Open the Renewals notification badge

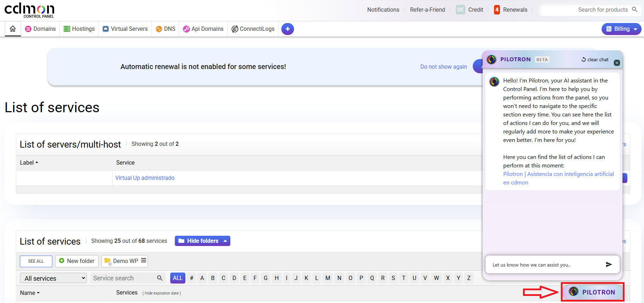497,10
